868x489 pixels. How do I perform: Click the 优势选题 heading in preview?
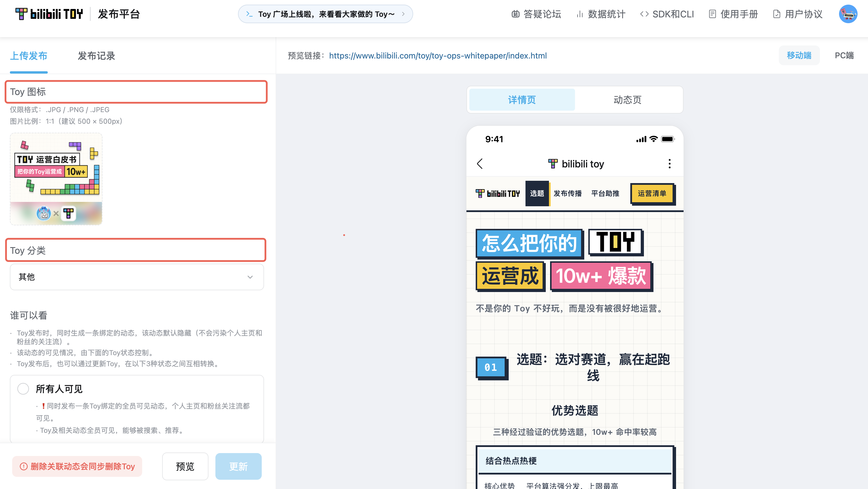point(574,410)
